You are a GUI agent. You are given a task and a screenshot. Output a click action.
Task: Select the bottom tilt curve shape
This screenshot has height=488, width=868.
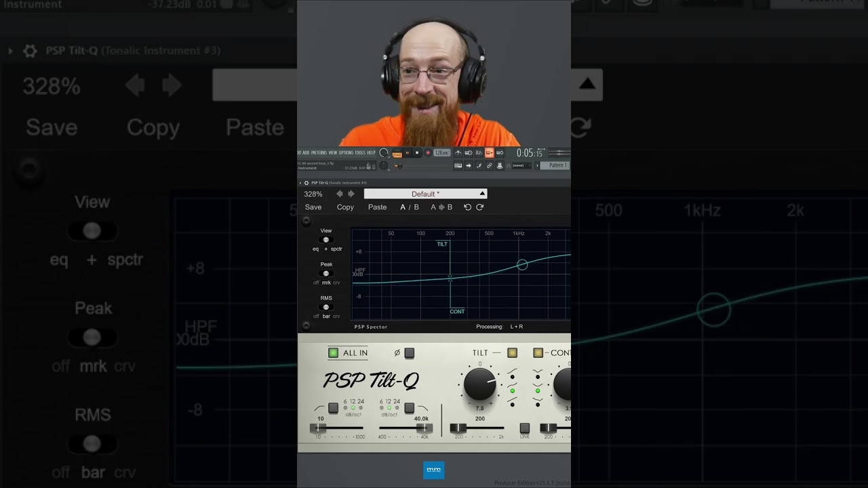tap(512, 405)
